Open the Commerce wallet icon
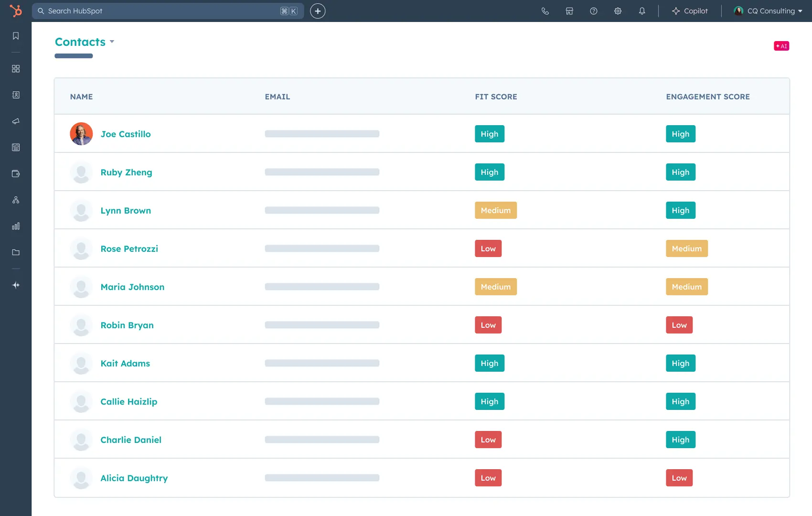The width and height of the screenshot is (812, 516). click(x=16, y=173)
